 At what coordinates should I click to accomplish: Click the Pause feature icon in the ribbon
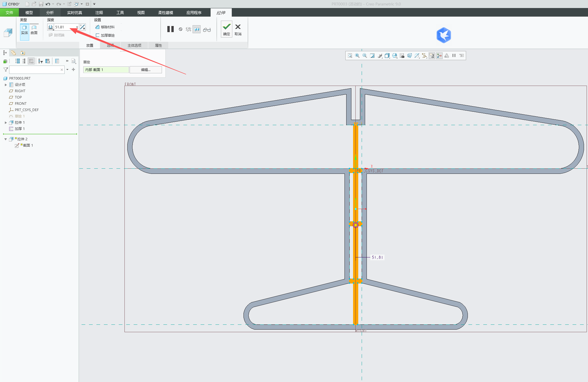coord(171,29)
